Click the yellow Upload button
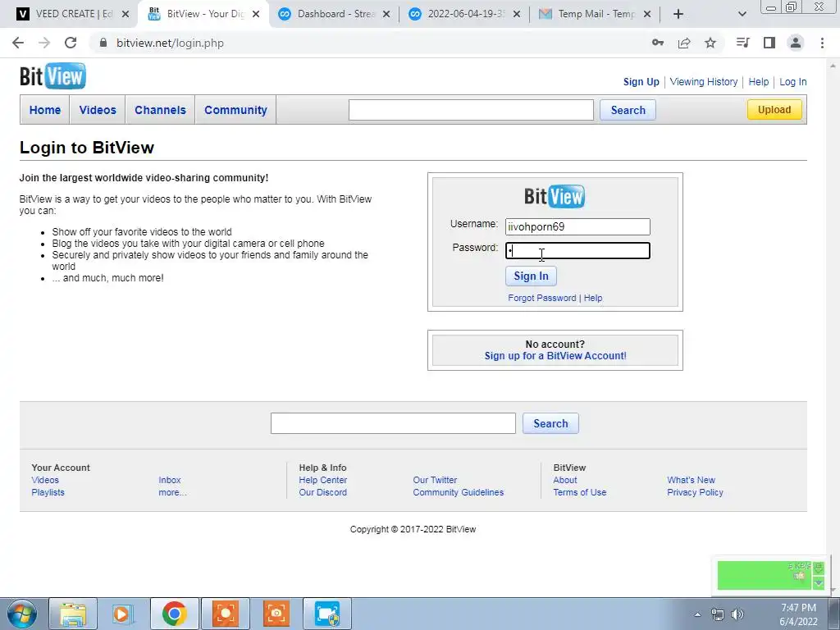 point(774,110)
